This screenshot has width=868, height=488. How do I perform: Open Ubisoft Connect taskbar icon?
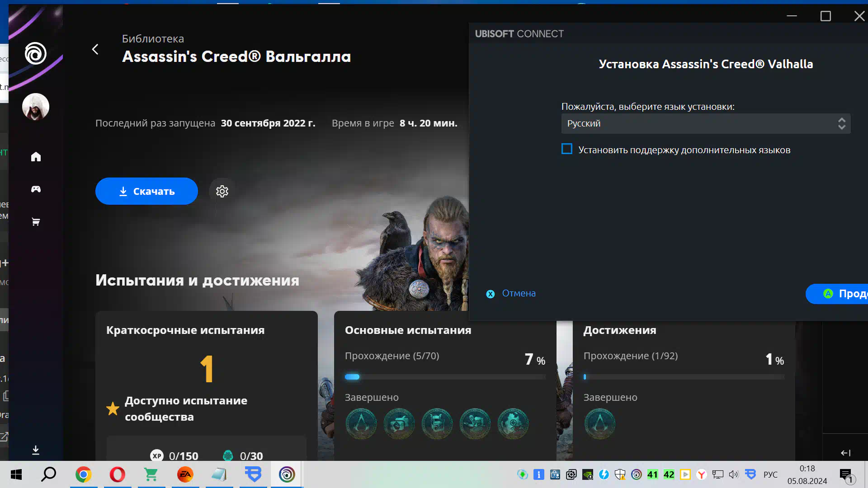[287, 474]
